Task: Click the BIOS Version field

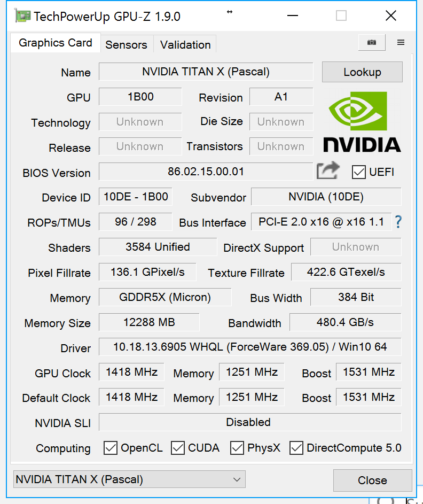Action: 206,172
